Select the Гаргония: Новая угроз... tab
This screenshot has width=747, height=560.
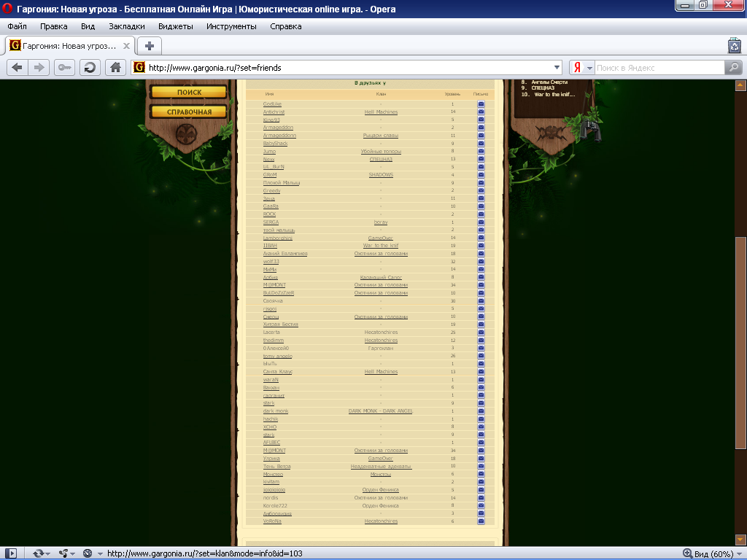coord(70,46)
